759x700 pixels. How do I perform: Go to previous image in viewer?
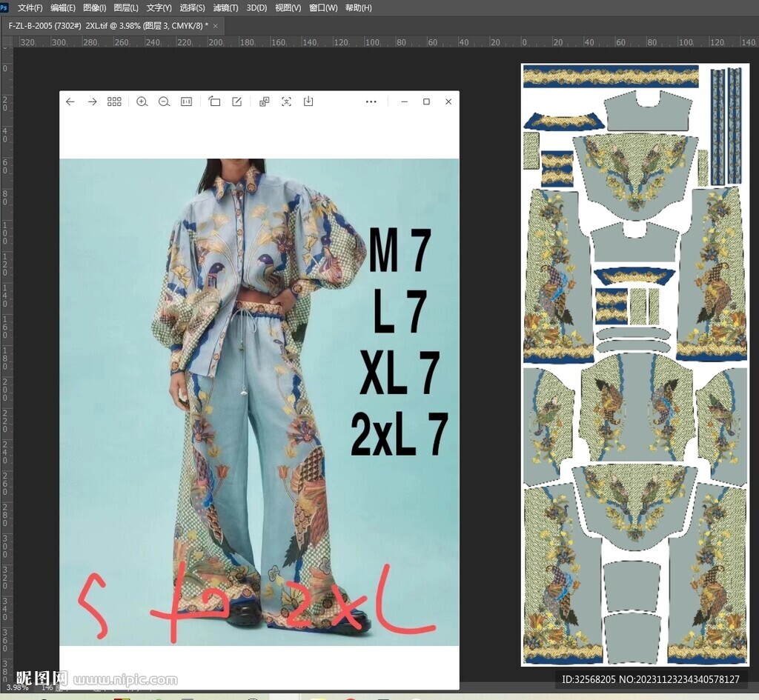coord(70,101)
